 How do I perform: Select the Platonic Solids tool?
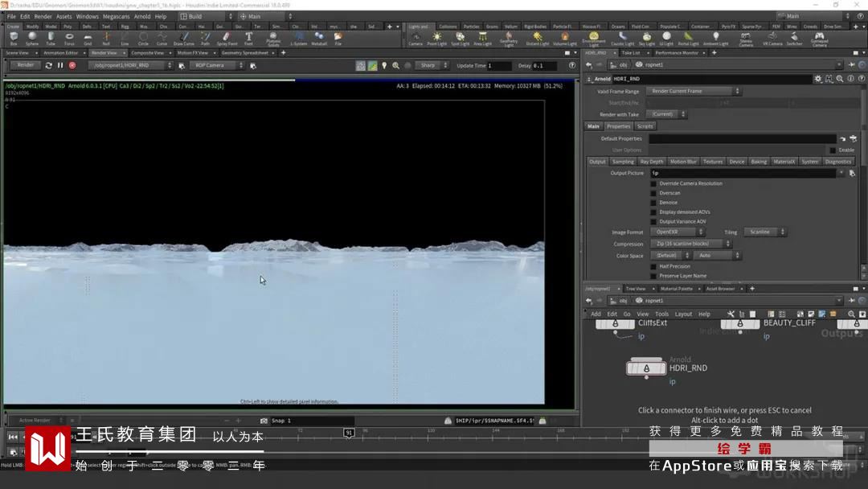pos(273,39)
